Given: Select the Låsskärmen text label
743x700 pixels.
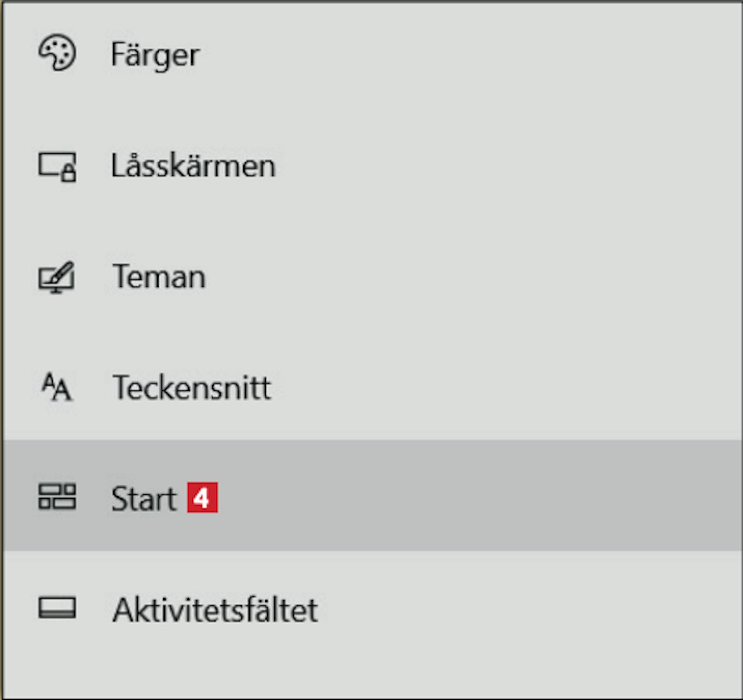Looking at the screenshot, I should 193,166.
